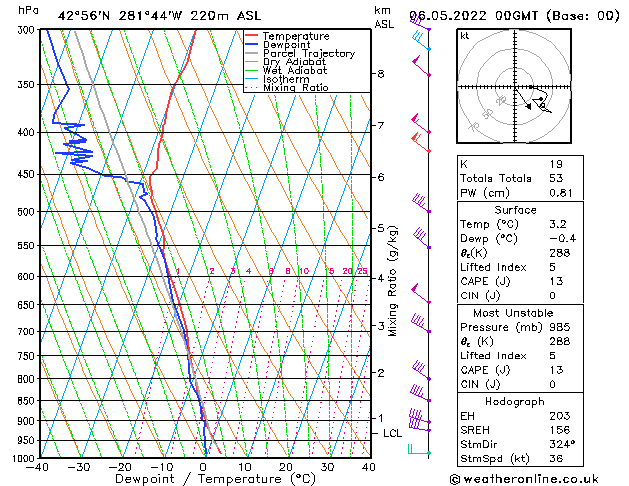Click the blue Dewpoint legend swatch
629x486 pixels.
pyautogui.click(x=251, y=45)
